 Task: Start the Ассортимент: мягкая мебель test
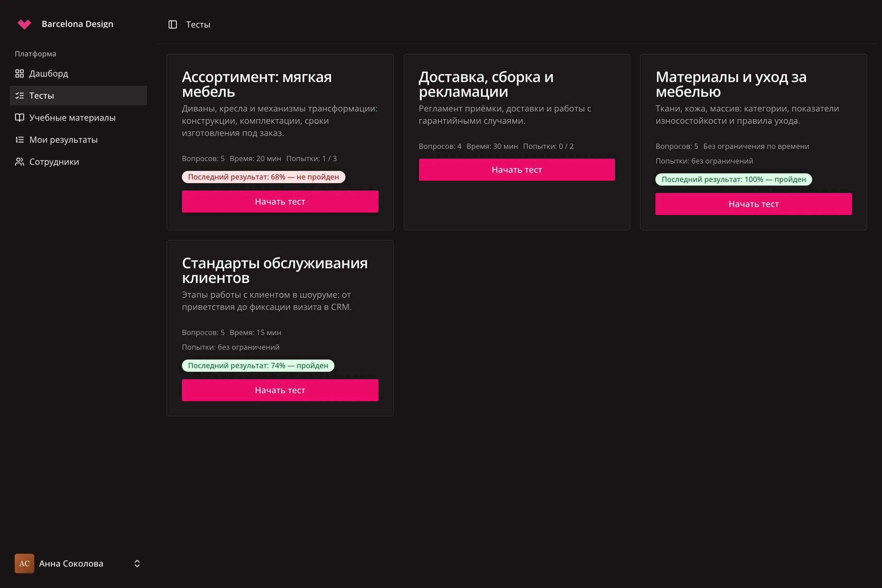[x=280, y=202]
